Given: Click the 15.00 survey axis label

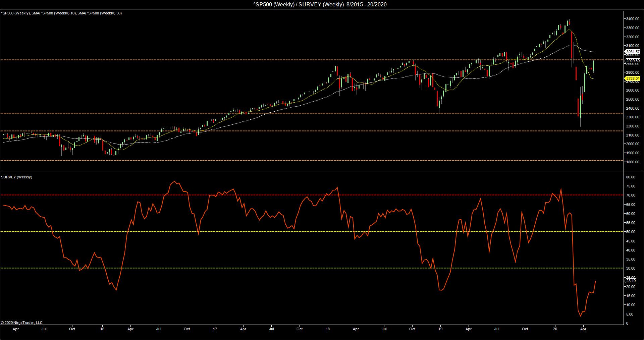Looking at the screenshot, I should pyautogui.click(x=631, y=296).
